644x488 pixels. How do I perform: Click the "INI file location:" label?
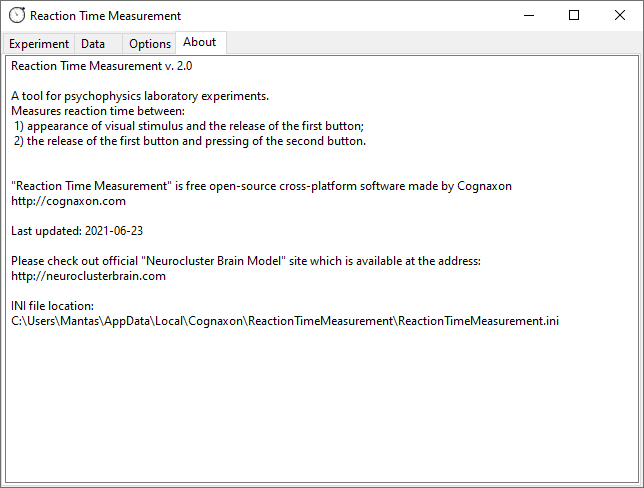click(x=53, y=306)
